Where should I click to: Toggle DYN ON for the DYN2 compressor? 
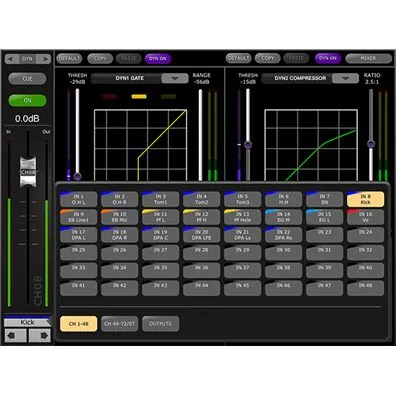click(x=328, y=58)
